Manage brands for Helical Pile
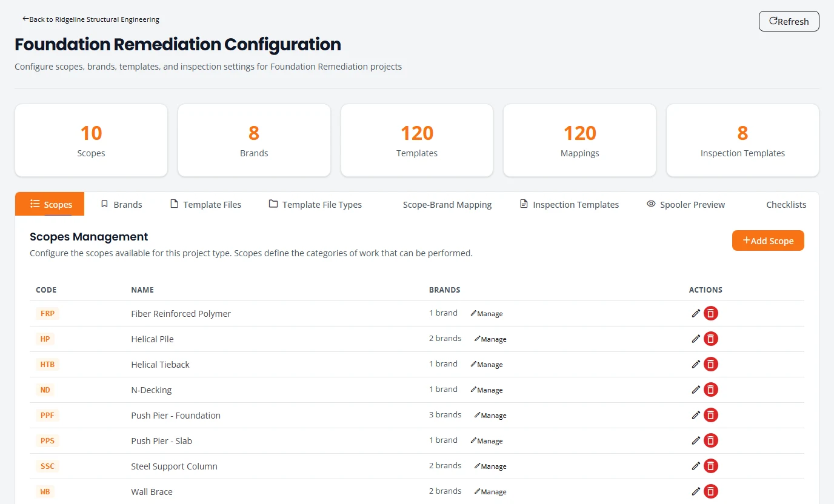834x504 pixels. pos(490,339)
